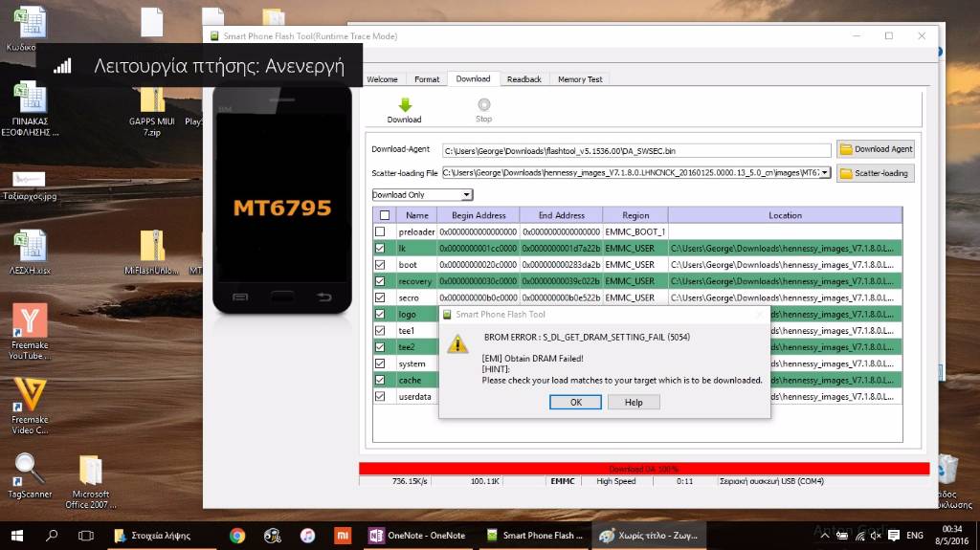Click the End Address column header
This screenshot has height=550, width=980.
561,215
